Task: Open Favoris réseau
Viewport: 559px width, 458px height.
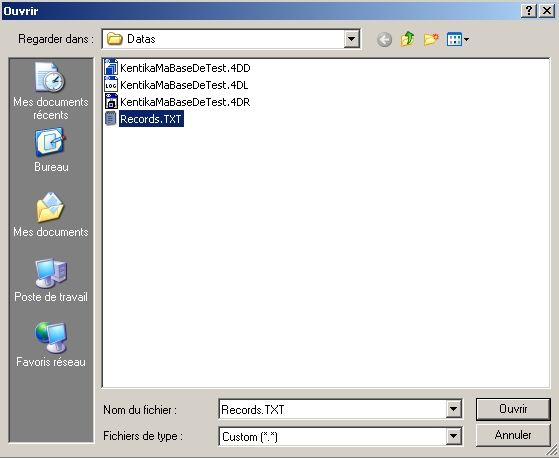Action: [51, 345]
